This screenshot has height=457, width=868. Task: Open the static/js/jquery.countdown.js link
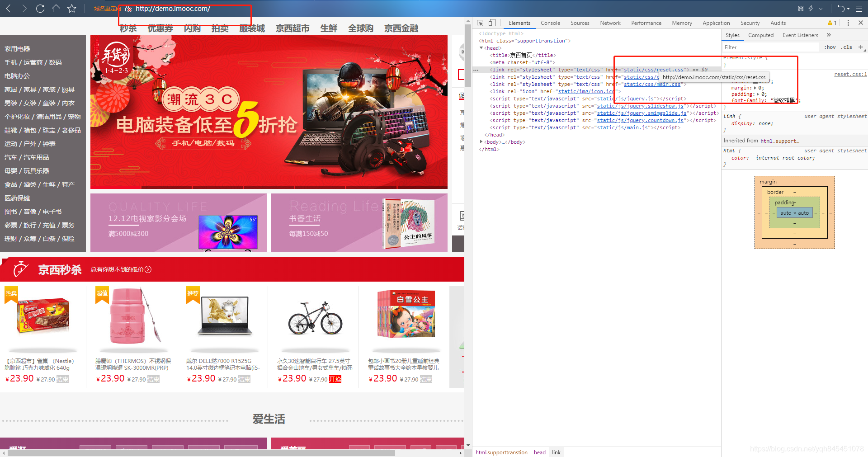coord(640,120)
